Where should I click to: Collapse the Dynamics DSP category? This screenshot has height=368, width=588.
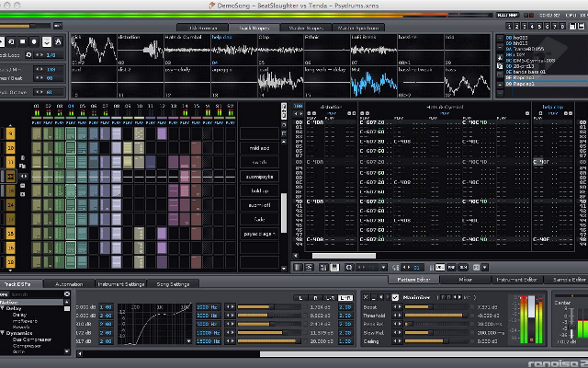pyautogui.click(x=3, y=333)
